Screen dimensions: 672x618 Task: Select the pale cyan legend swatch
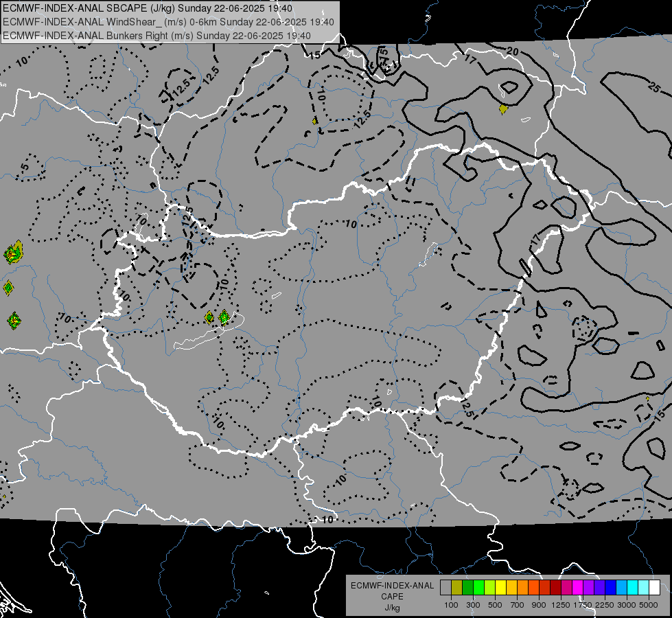click(x=644, y=588)
